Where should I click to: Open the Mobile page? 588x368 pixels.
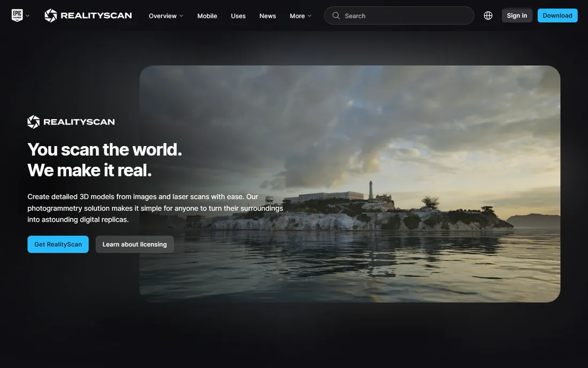pos(207,16)
